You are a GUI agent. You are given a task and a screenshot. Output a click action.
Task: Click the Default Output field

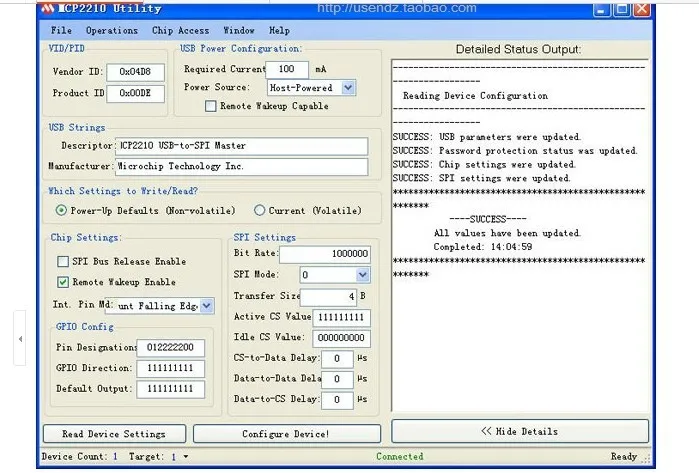(x=171, y=389)
